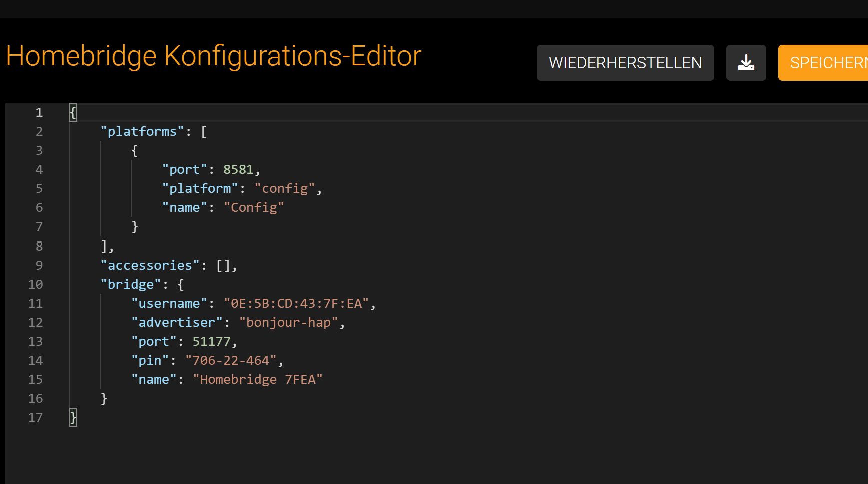This screenshot has height=484, width=868.
Task: Click the "Config" name value on line 6
Action: (254, 208)
